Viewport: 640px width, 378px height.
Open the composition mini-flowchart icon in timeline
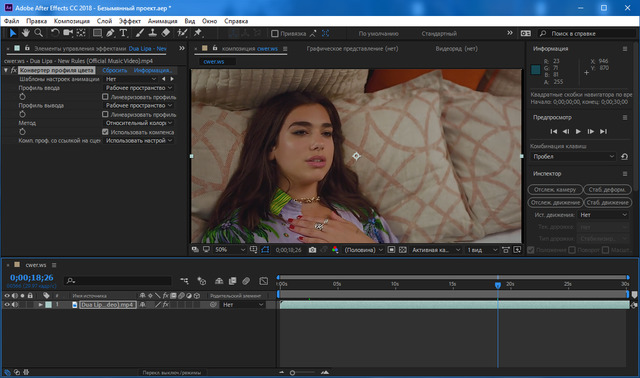tap(184, 281)
